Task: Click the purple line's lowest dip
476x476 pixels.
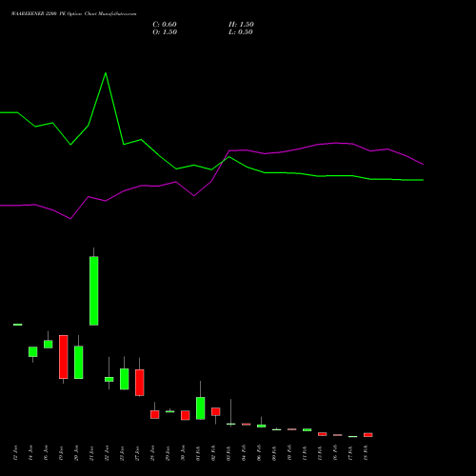Action: (70, 218)
